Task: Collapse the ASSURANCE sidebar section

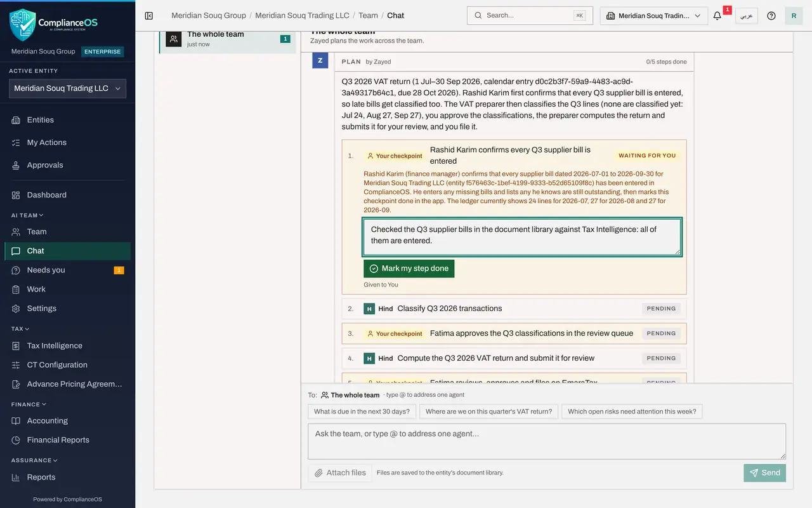Action: click(x=34, y=460)
